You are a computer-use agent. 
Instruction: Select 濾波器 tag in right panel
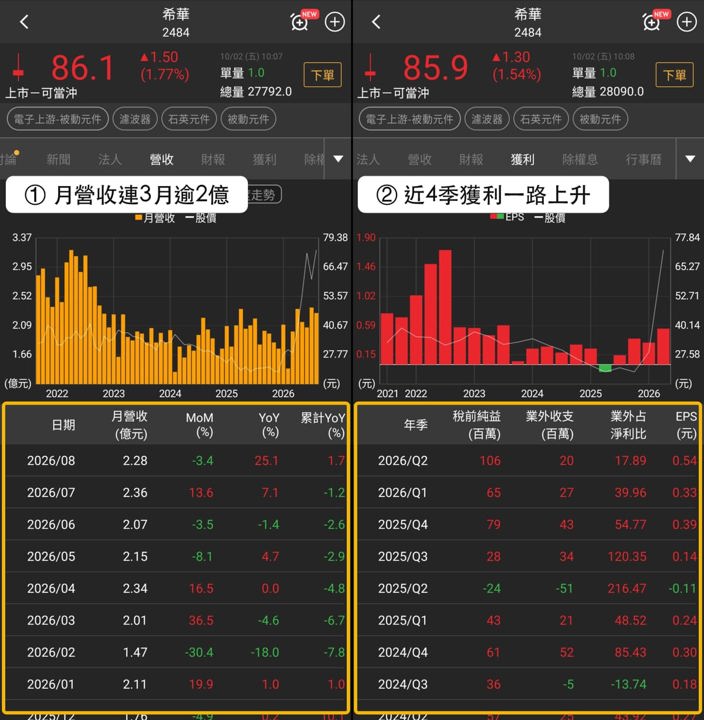[x=487, y=119]
